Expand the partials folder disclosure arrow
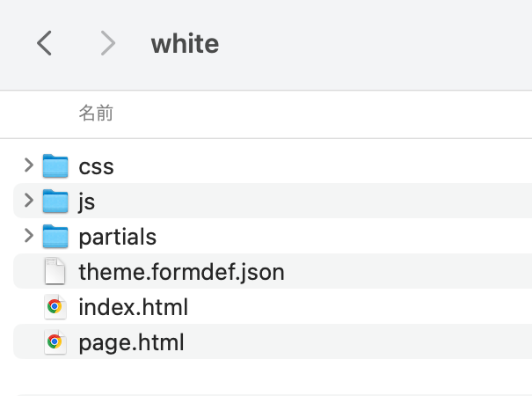The height and width of the screenshot is (396, 532). point(29,236)
